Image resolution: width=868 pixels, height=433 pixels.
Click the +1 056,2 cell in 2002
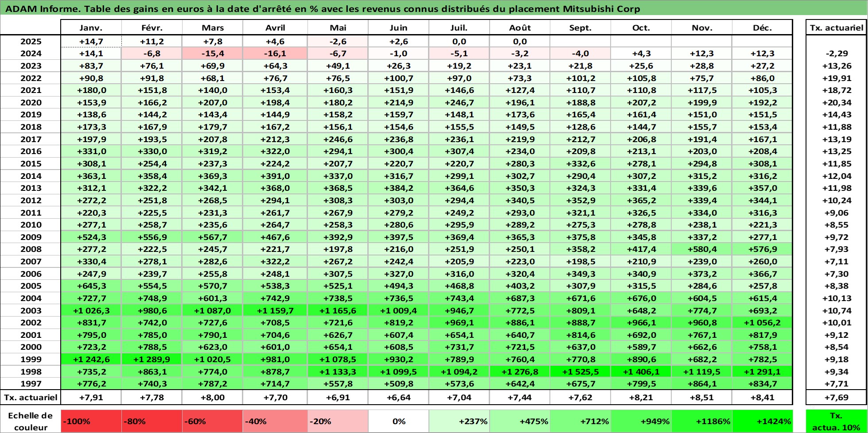click(762, 323)
